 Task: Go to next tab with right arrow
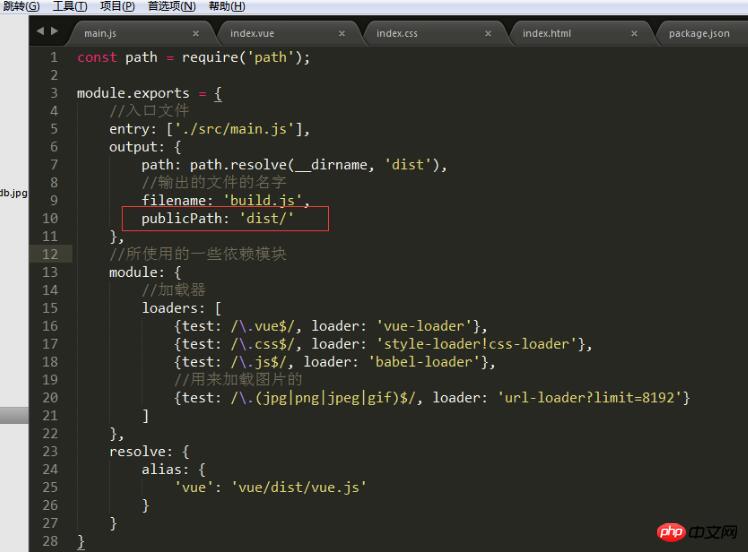54,31
